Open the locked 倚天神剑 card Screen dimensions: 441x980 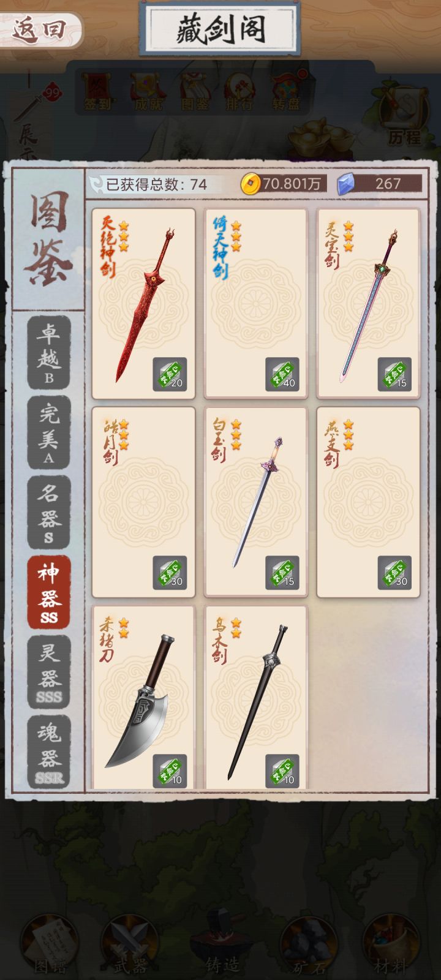(255, 304)
